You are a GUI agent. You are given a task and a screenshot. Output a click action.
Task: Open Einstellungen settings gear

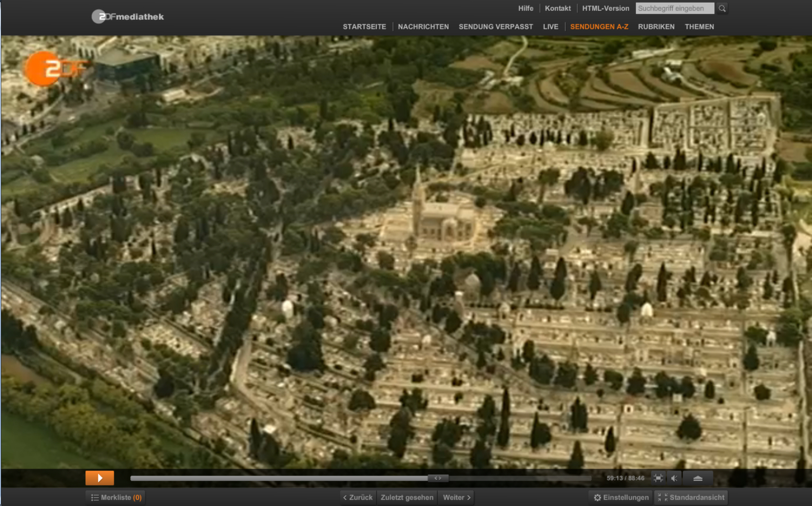click(x=621, y=498)
